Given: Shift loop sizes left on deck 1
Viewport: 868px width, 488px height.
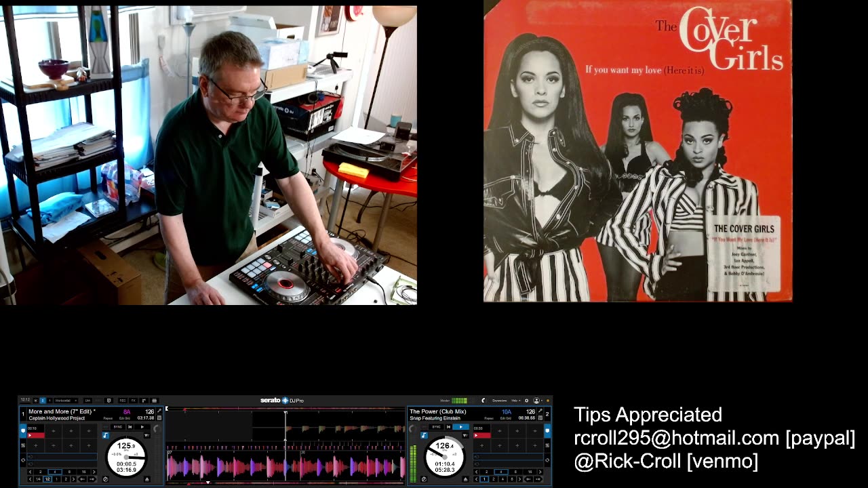Looking at the screenshot, I should (31, 472).
